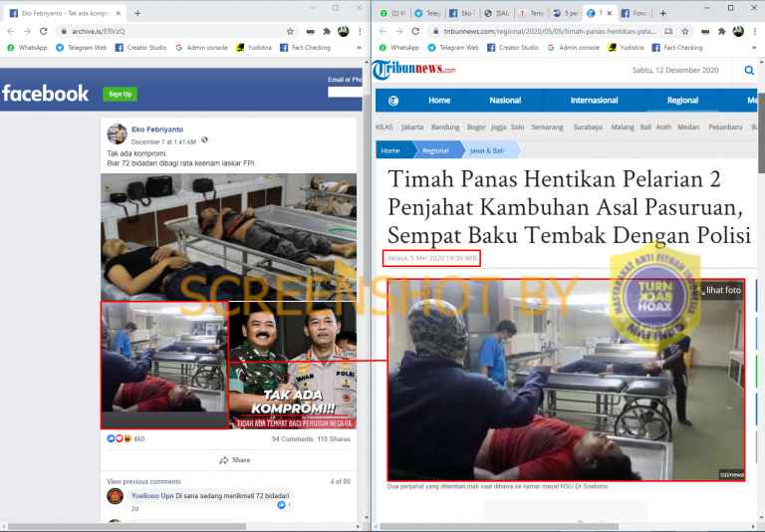
Task: Click Home breadcrumb on Tribunnews
Action: pyautogui.click(x=392, y=150)
